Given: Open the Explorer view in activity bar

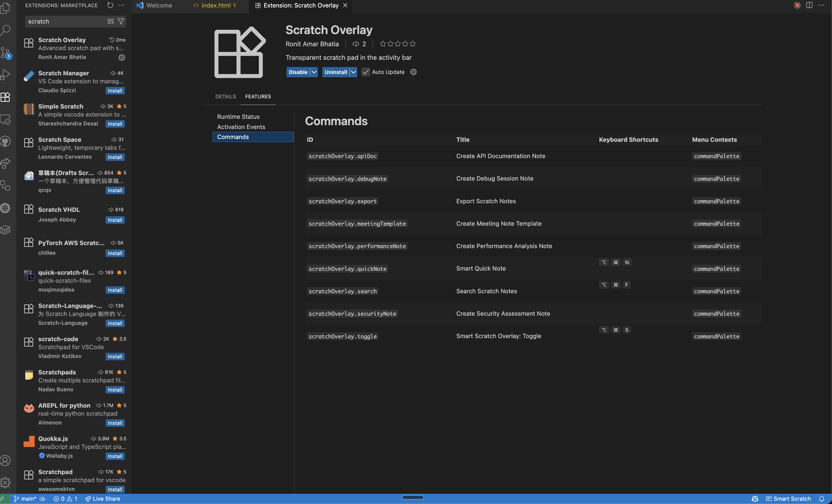Looking at the screenshot, I should [5, 8].
